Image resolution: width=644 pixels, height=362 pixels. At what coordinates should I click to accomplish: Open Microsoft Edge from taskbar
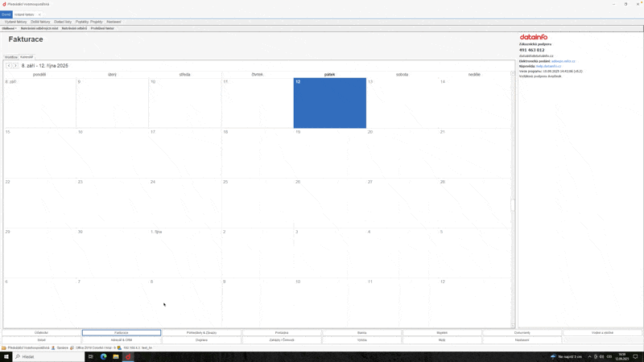[103, 356]
